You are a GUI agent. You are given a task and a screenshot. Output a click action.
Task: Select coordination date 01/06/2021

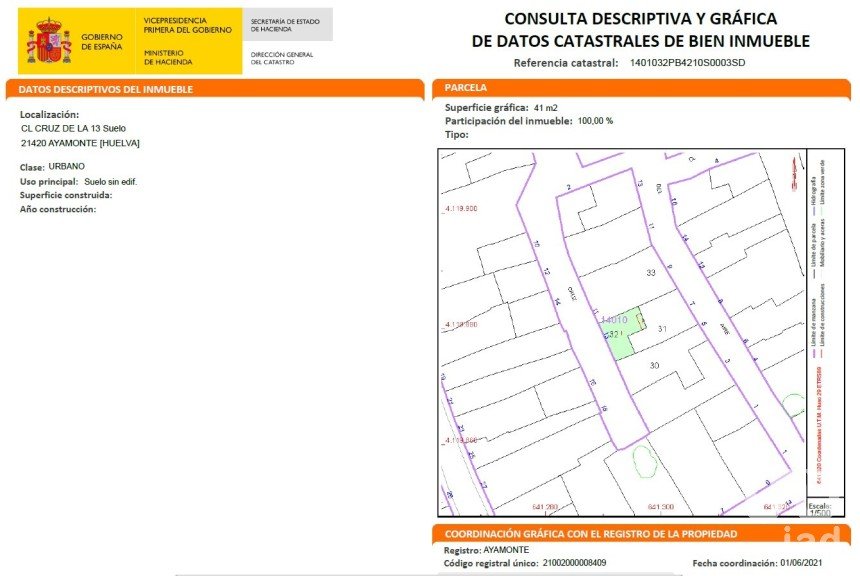click(x=801, y=563)
